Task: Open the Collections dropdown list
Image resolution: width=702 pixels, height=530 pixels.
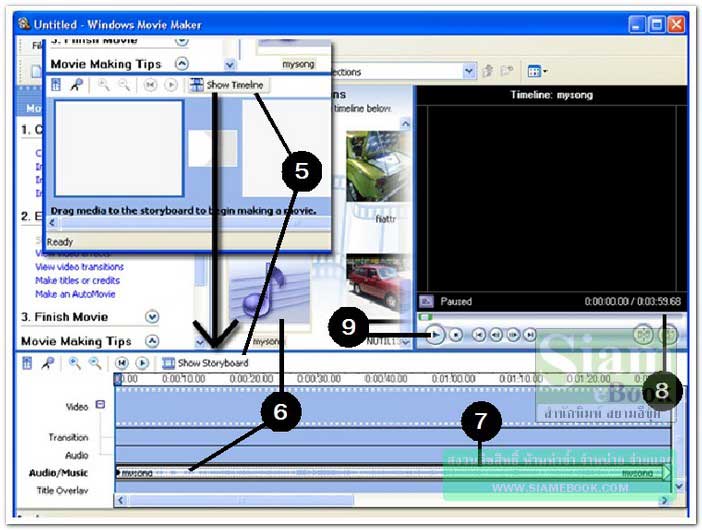Action: [469, 71]
